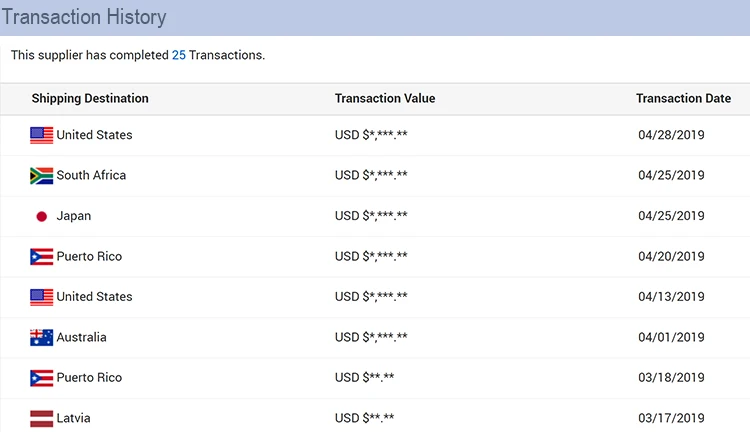Select the Transaction History heading

tap(83, 17)
